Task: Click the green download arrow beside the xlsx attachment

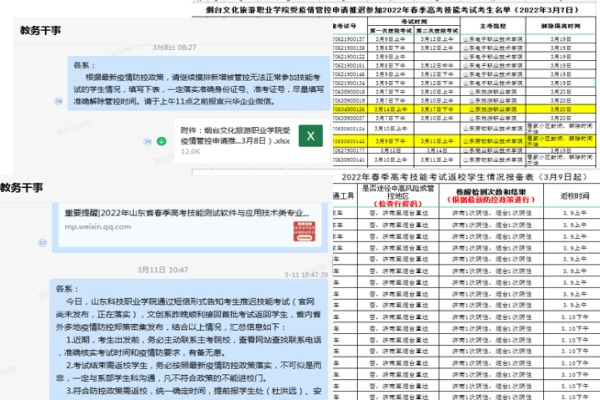Action: pos(161,141)
